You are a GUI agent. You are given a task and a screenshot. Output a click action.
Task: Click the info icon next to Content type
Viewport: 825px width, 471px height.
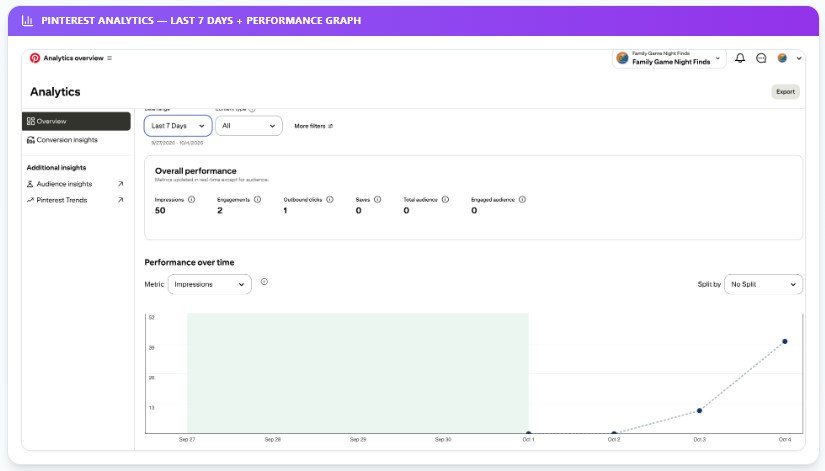tap(251, 109)
